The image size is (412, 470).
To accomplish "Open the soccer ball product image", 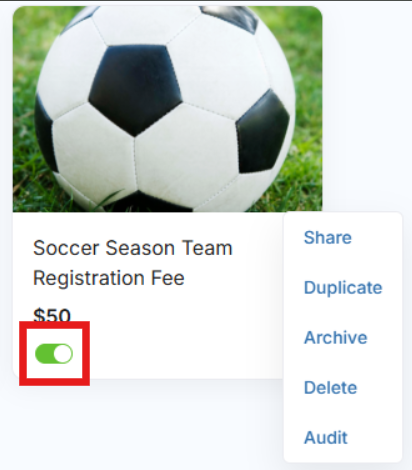I will [167, 109].
